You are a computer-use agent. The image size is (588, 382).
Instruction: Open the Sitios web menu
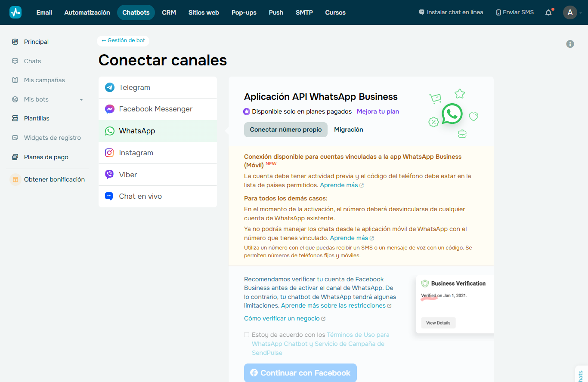click(x=204, y=12)
